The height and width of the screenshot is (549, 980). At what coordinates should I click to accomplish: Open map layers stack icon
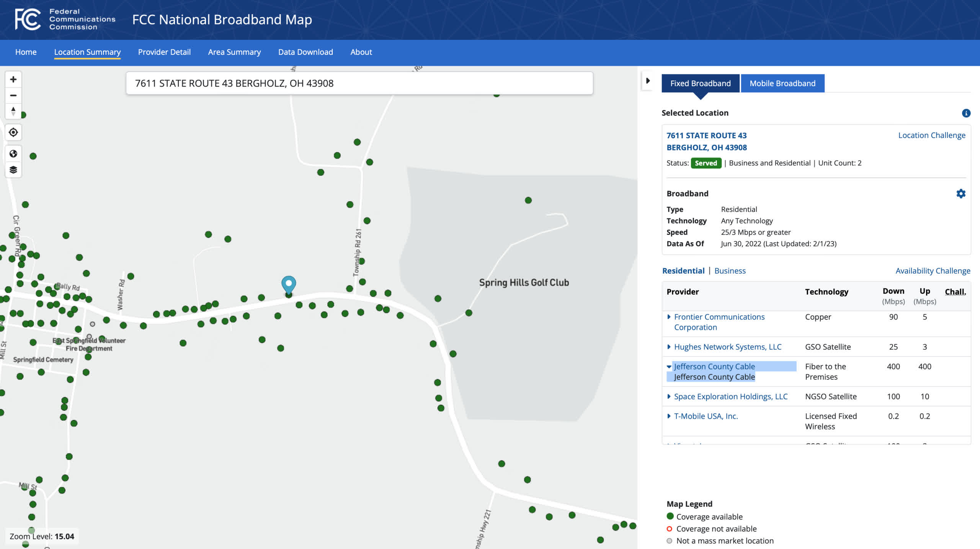pyautogui.click(x=13, y=170)
